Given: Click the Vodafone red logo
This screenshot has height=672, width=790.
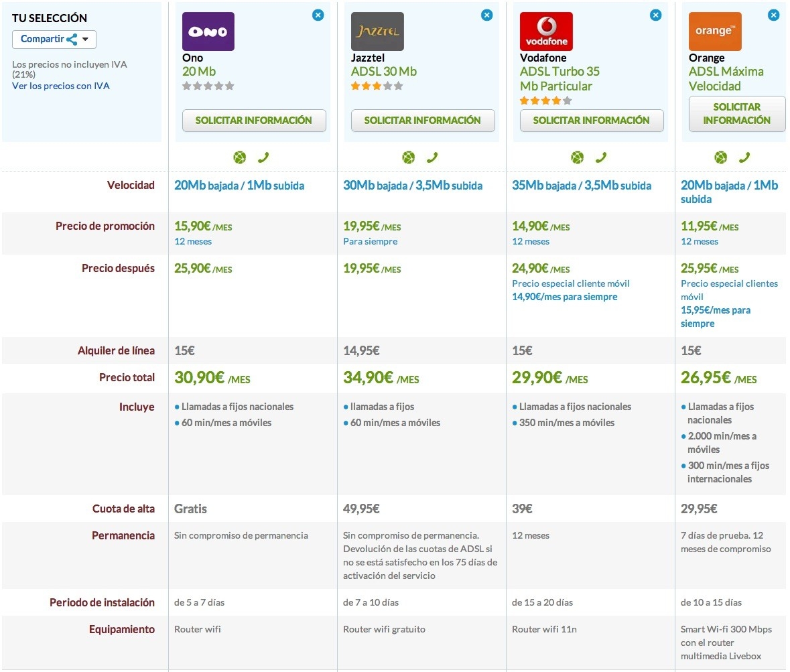Looking at the screenshot, I should [546, 31].
